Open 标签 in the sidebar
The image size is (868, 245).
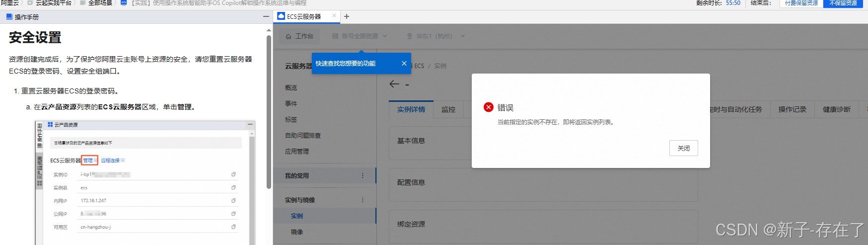coord(291,120)
